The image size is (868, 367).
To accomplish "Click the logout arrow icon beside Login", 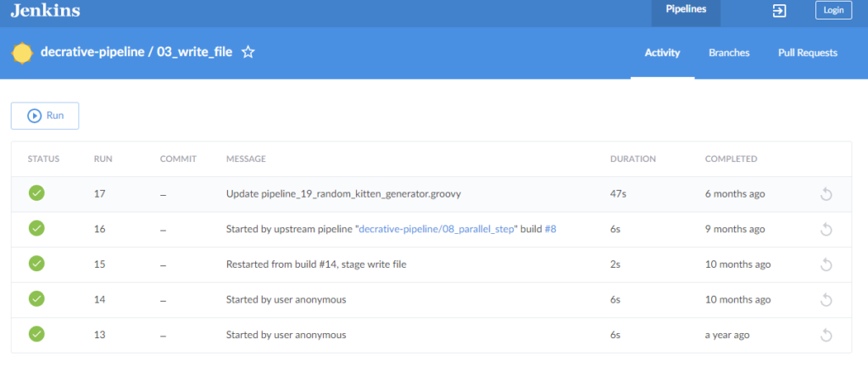I will (x=779, y=11).
